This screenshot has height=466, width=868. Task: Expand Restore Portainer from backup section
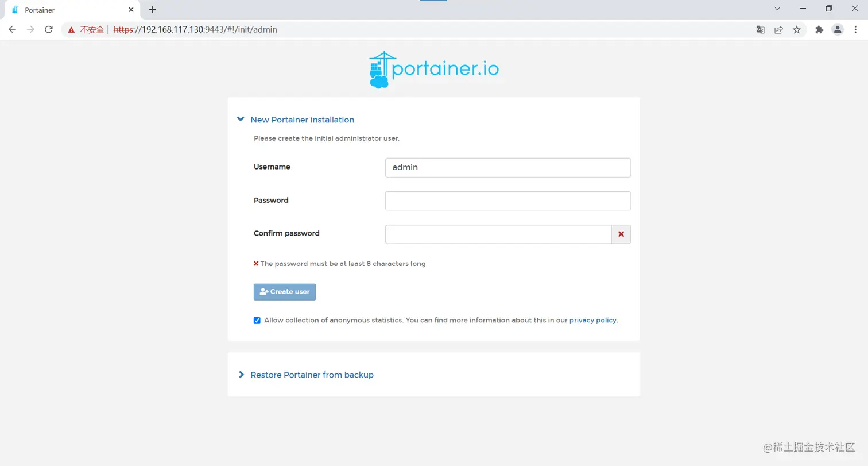click(x=306, y=375)
